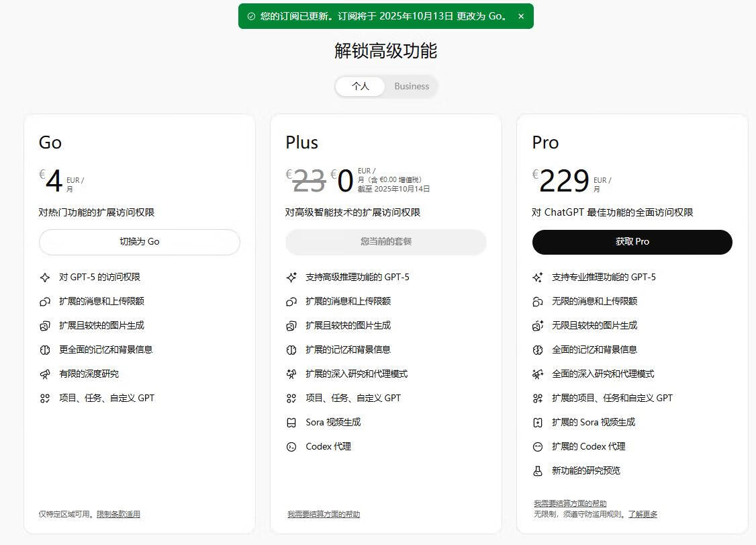Click the research preview flask icon in Pro

(x=538, y=471)
